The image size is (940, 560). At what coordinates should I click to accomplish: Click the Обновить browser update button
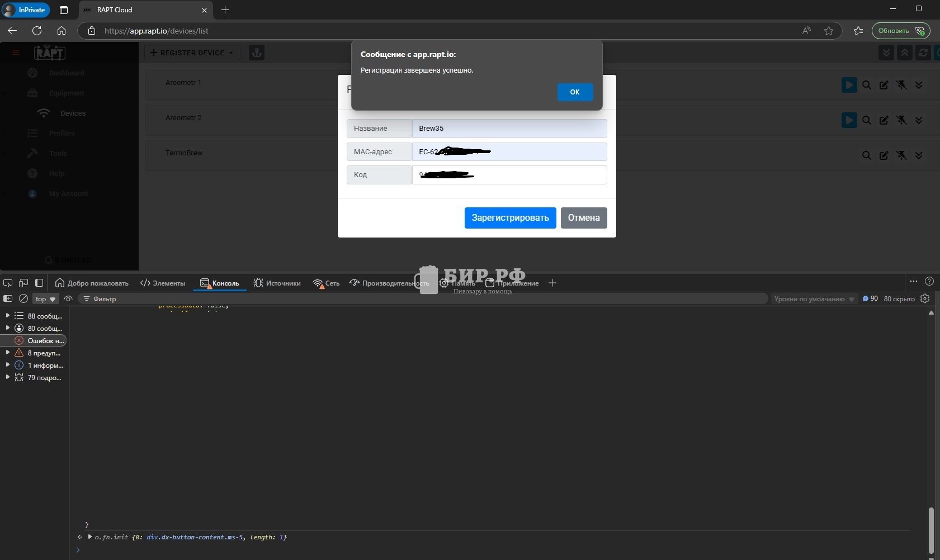click(x=900, y=31)
